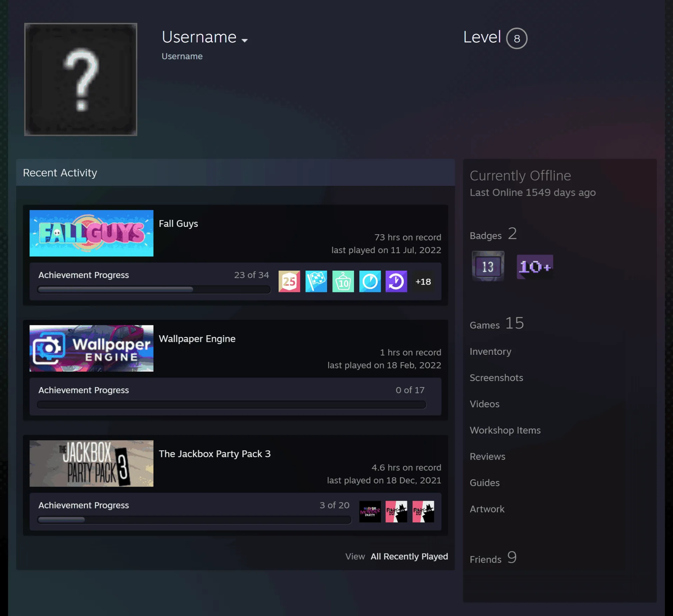Screen dimensions: 673x616
Task: Open the Screenshots page
Action: (x=496, y=378)
